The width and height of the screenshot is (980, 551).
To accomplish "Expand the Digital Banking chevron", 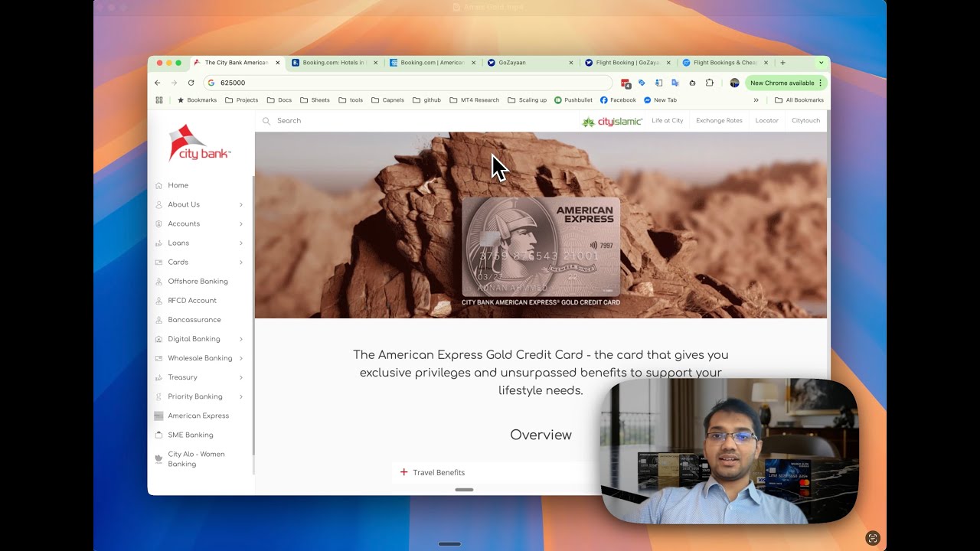I will pyautogui.click(x=241, y=338).
